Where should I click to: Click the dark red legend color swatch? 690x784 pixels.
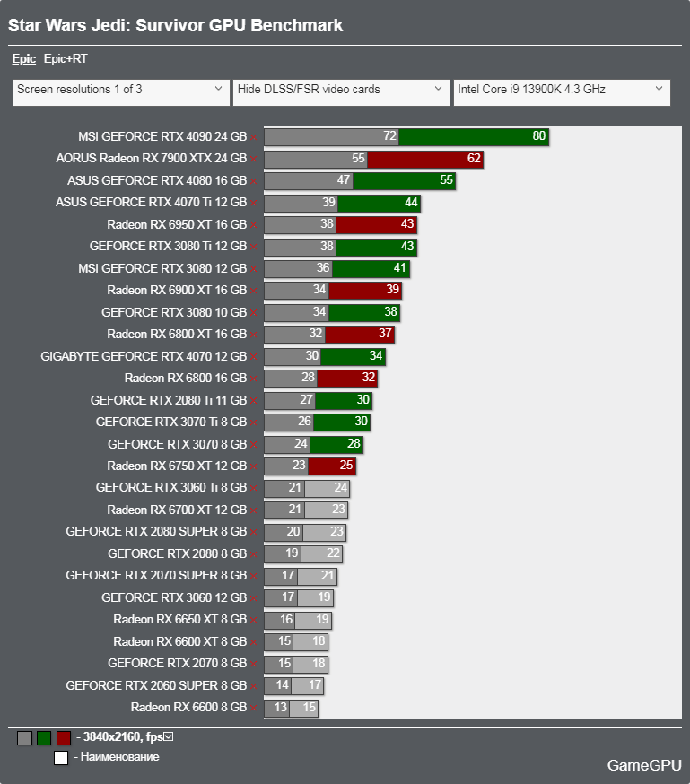pos(64,738)
